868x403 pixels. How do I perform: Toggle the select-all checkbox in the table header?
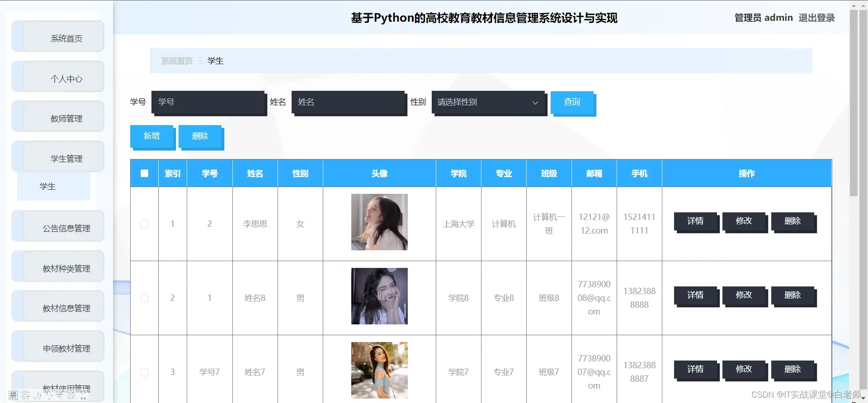coord(144,173)
